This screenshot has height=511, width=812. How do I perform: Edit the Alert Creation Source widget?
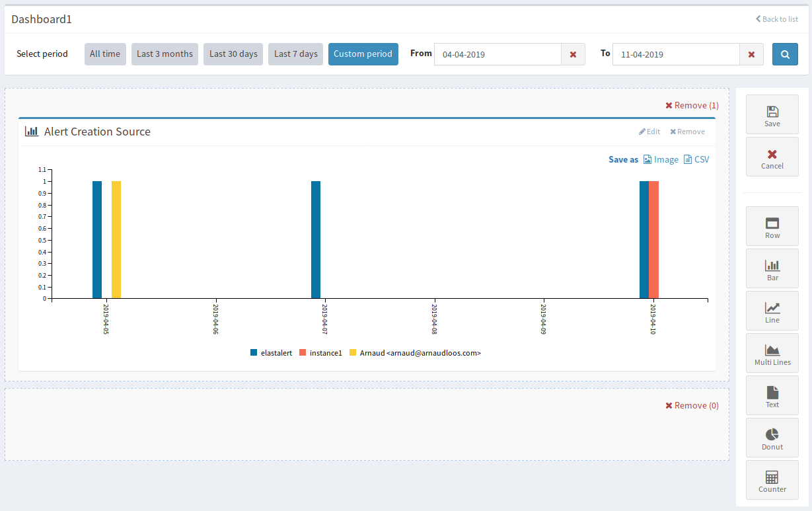pos(649,132)
